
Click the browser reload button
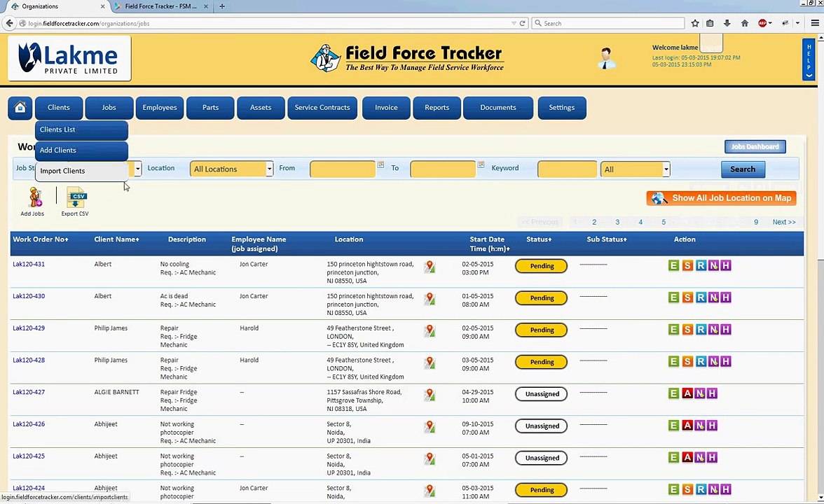523,23
